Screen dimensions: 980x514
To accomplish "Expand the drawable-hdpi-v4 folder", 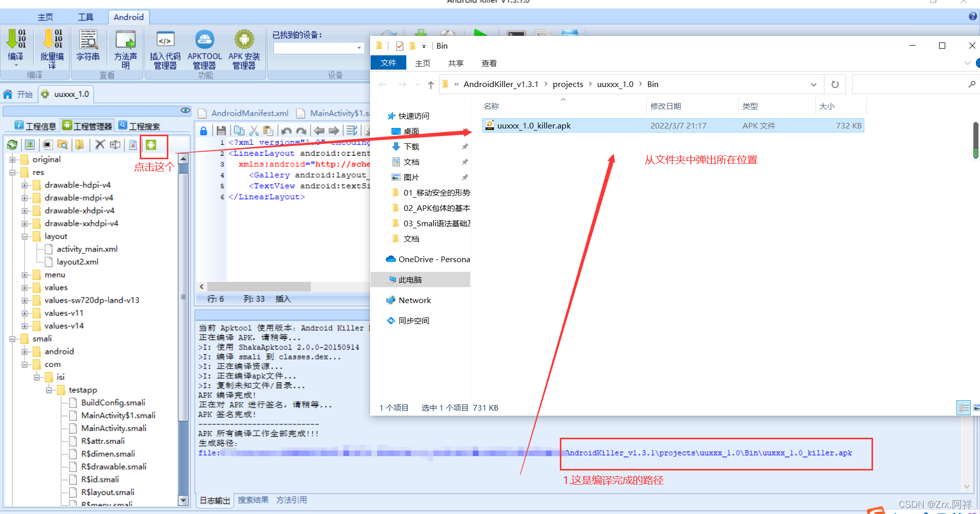I will [25, 185].
